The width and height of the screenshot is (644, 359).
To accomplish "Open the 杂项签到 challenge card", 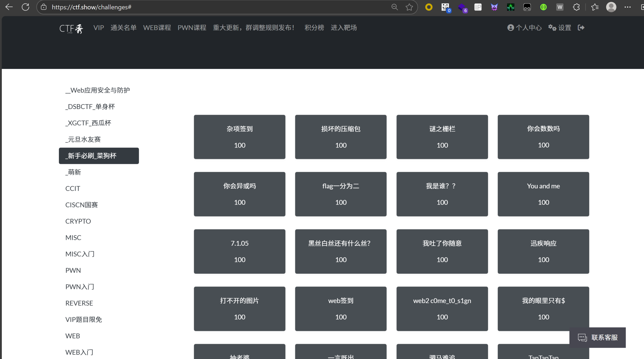I will tap(239, 137).
